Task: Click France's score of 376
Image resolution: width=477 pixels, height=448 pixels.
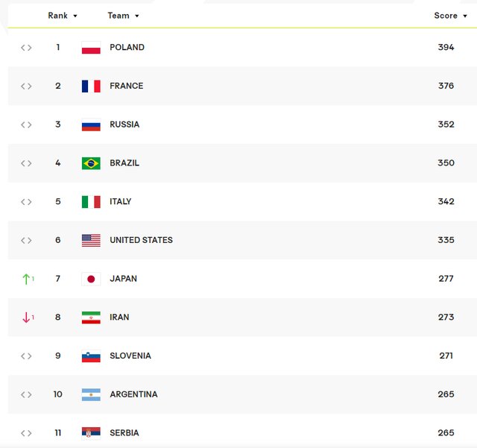Action: (x=446, y=86)
